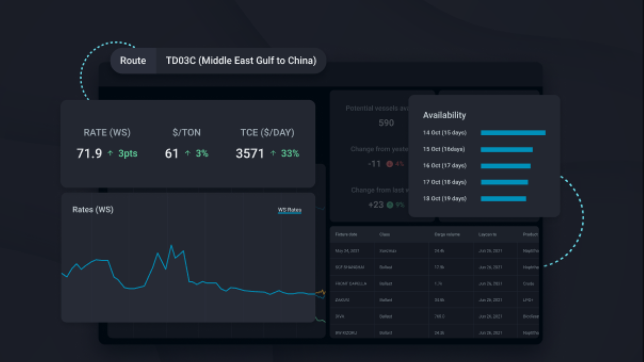Click the Route label
This screenshot has height=362, width=644.
point(133,61)
